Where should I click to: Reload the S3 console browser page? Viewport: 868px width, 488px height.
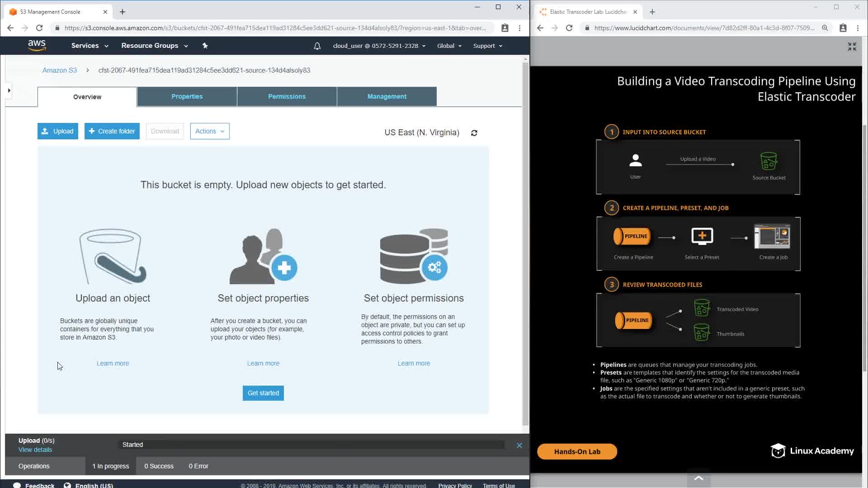point(39,28)
